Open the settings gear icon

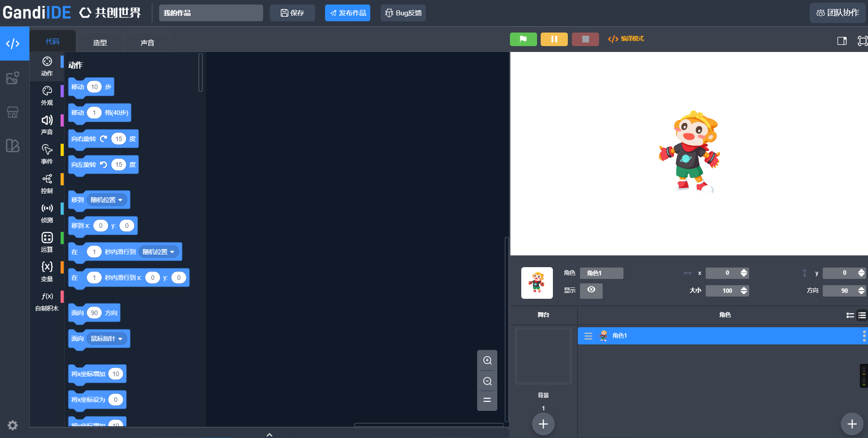pos(13,425)
